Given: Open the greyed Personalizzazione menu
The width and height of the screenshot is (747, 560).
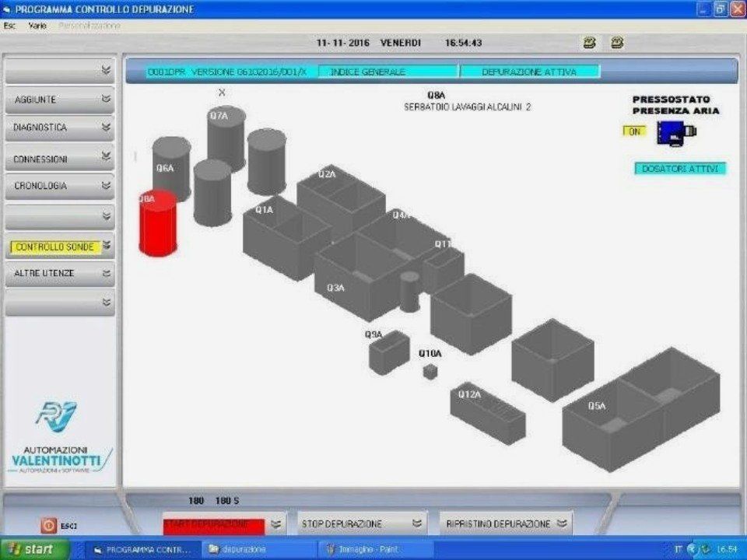Looking at the screenshot, I should [89, 26].
